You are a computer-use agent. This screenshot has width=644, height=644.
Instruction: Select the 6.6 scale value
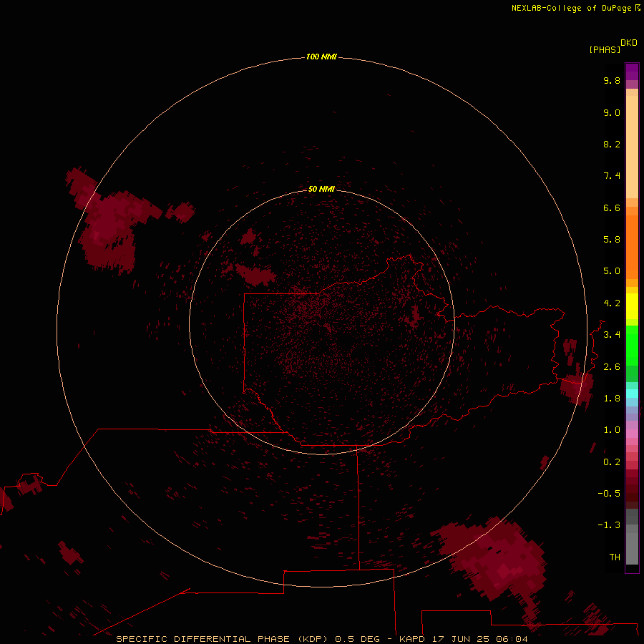point(612,208)
